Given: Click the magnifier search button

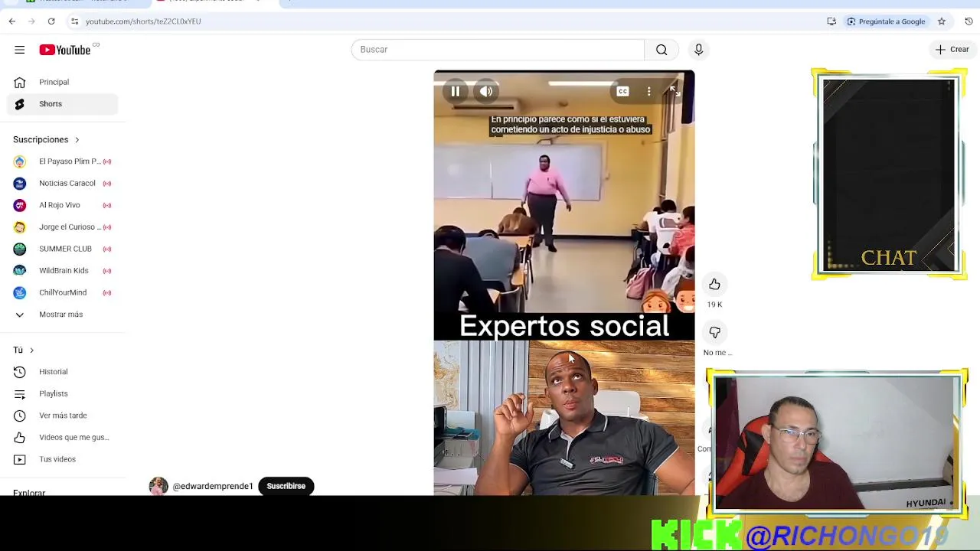Looking at the screenshot, I should point(661,50).
